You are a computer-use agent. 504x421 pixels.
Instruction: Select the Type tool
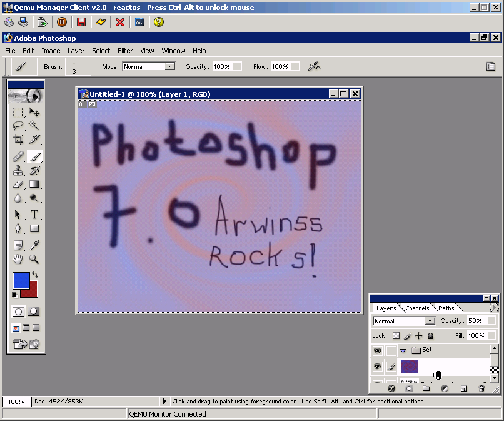[x=34, y=215]
